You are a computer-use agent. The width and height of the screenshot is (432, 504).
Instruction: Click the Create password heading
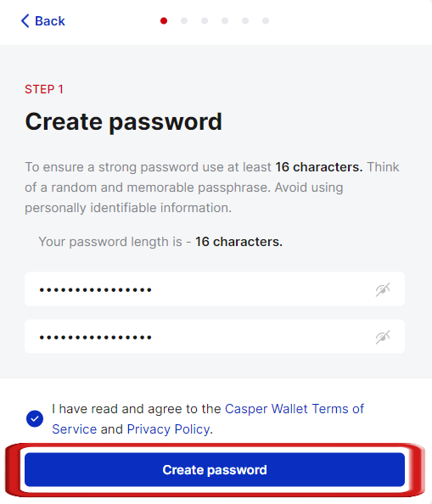(x=123, y=122)
